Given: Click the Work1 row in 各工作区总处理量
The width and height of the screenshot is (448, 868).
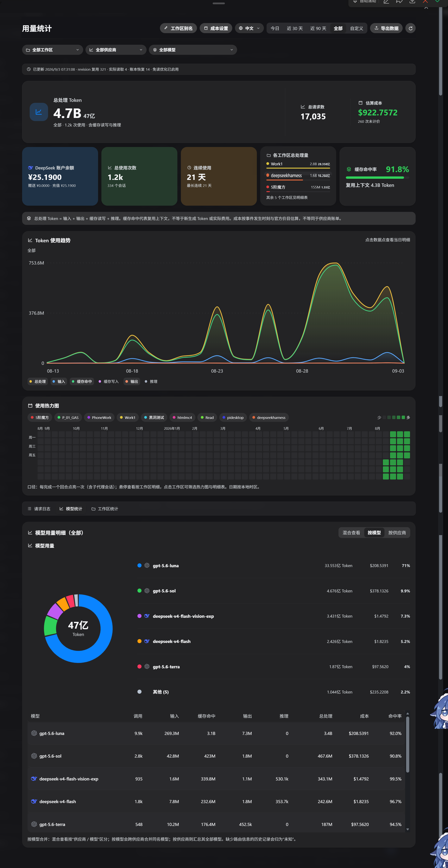Looking at the screenshot, I should pyautogui.click(x=298, y=165).
